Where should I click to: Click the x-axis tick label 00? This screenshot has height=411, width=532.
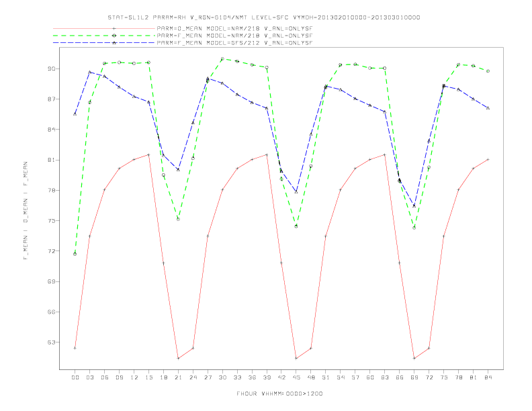75,377
